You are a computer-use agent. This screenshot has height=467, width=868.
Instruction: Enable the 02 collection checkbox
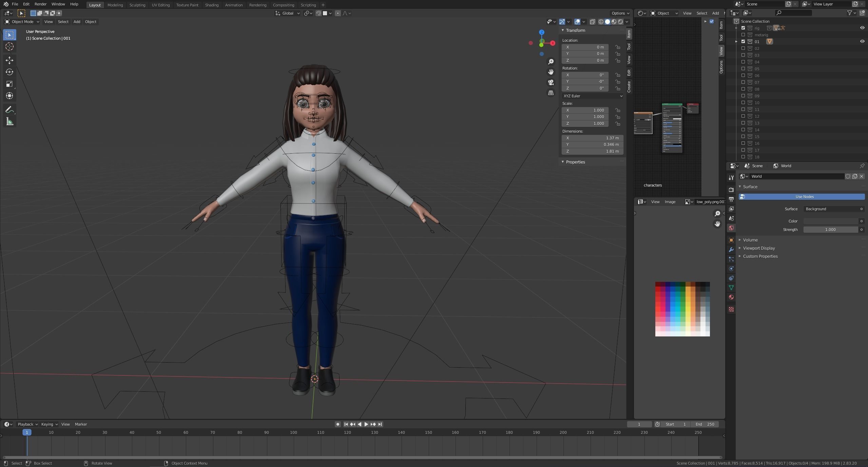[x=743, y=48]
